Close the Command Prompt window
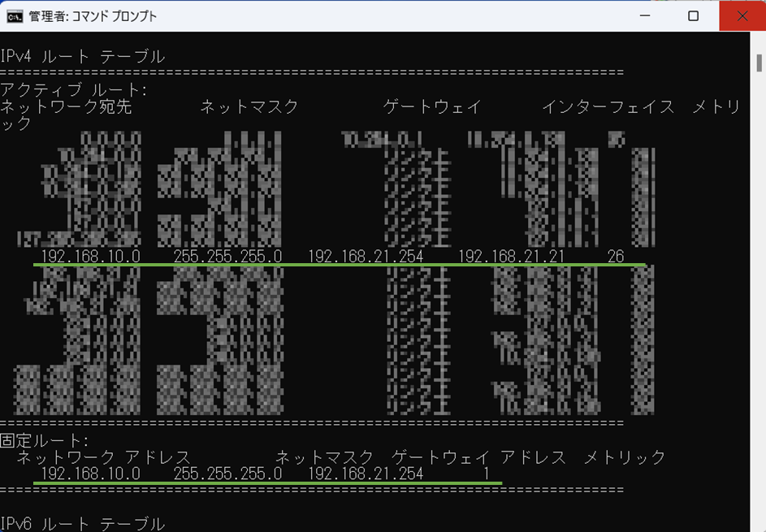The width and height of the screenshot is (766, 532). pyautogui.click(x=742, y=15)
